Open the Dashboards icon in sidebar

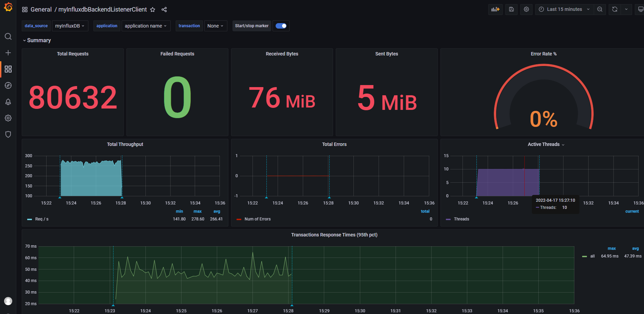coord(8,69)
